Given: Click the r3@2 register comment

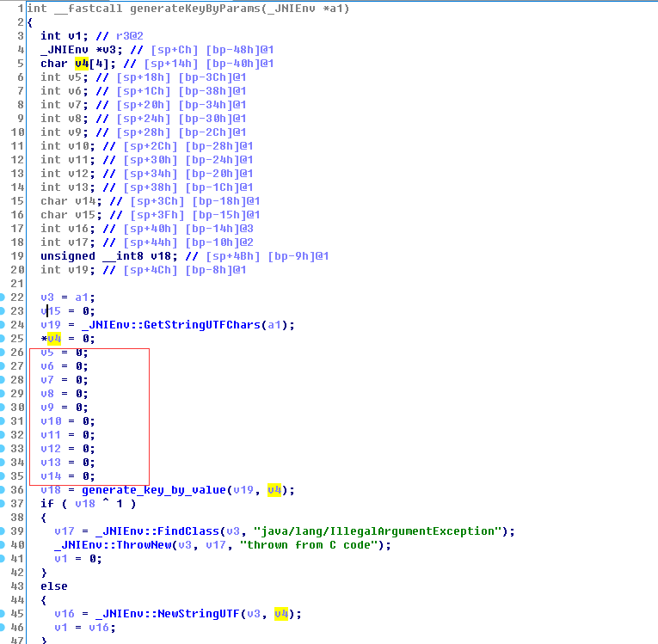Looking at the screenshot, I should point(130,36).
